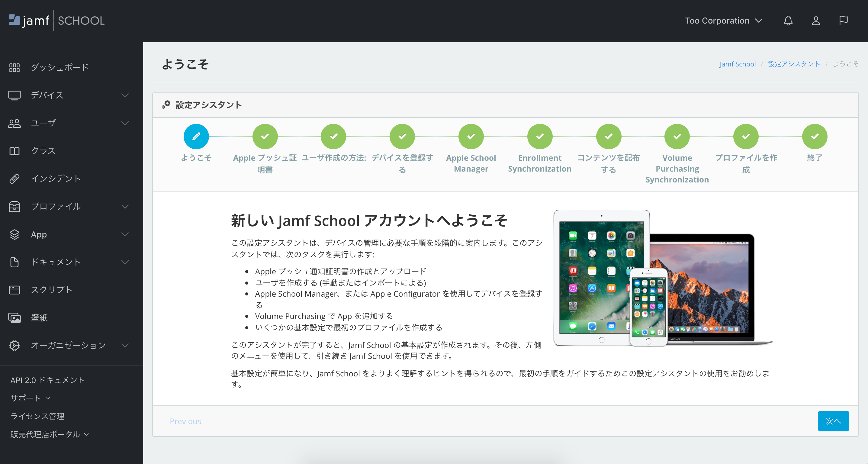This screenshot has height=464, width=868.
Task: Click the ようこそ pencil step circle
Action: click(196, 136)
